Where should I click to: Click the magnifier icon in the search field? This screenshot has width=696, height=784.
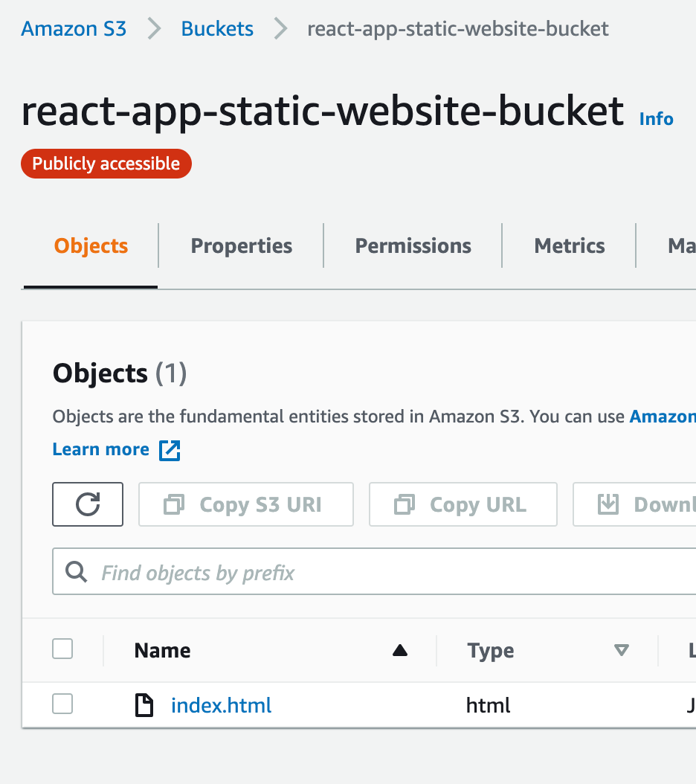point(77,571)
